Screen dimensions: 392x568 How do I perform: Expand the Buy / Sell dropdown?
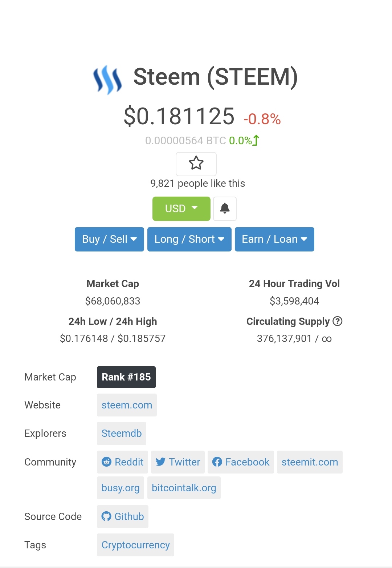[109, 239]
